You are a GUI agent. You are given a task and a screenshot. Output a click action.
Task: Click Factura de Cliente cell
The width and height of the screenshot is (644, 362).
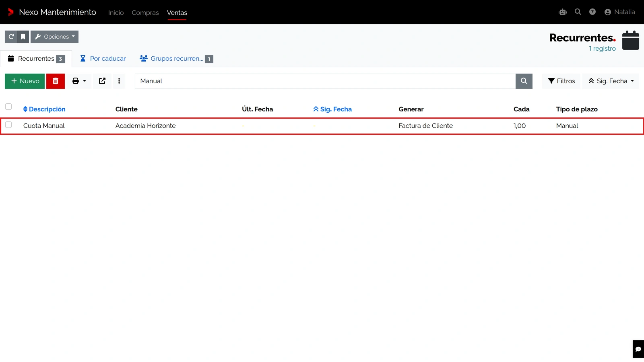click(426, 126)
